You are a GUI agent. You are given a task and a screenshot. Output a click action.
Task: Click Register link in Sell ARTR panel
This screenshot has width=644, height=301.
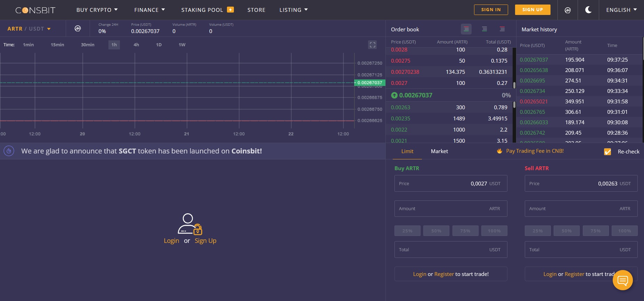574,274
